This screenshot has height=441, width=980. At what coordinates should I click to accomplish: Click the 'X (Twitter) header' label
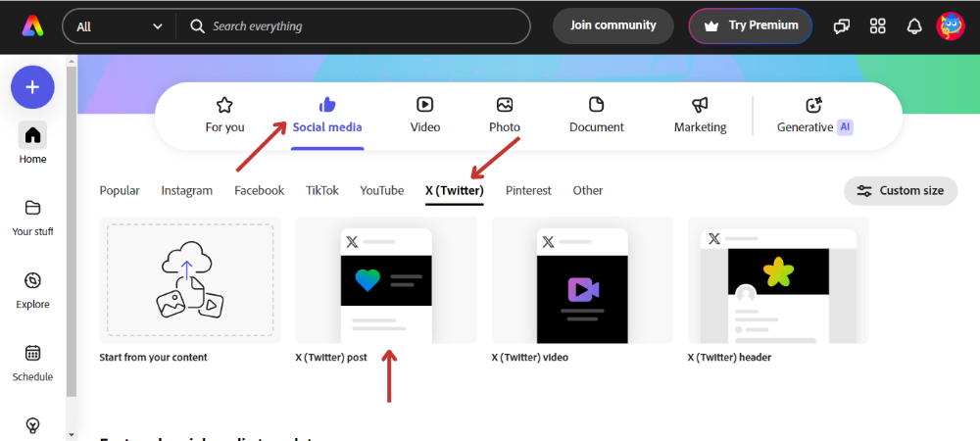coord(729,358)
